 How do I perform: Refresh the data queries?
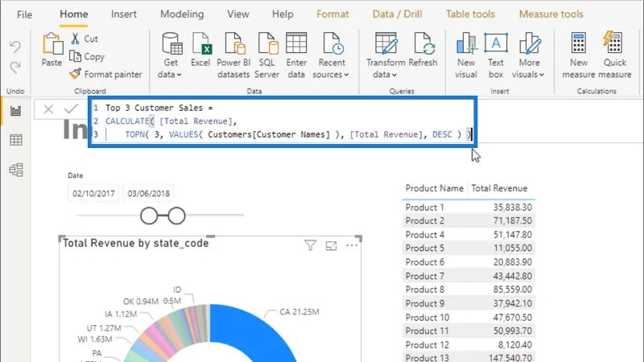pyautogui.click(x=423, y=49)
